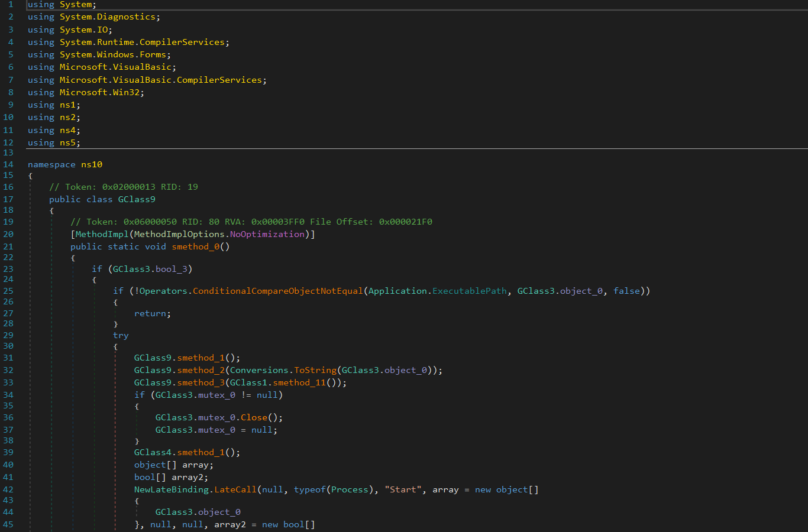Click the "Start" string literal
The image size is (808, 532).
[403, 489]
